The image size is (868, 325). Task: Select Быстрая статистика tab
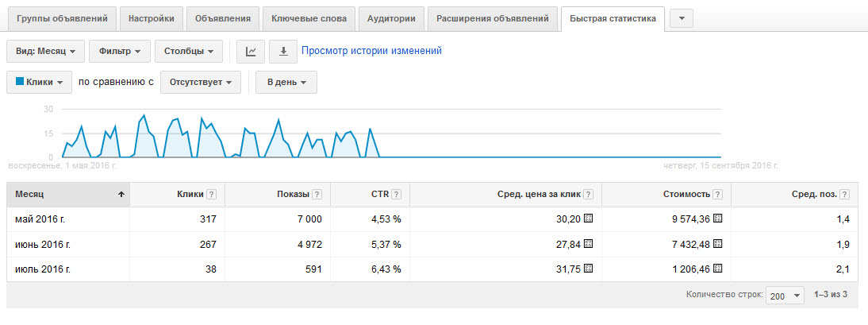(x=613, y=18)
